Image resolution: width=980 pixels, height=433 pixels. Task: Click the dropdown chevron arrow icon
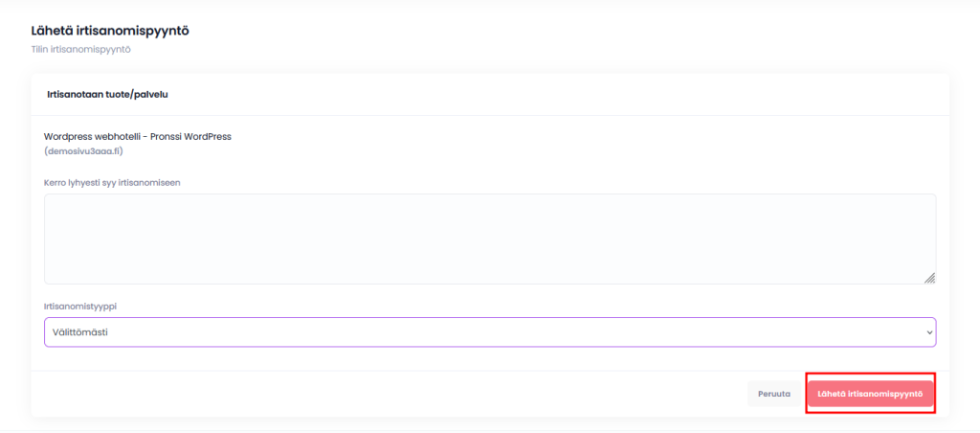pyautogui.click(x=928, y=332)
